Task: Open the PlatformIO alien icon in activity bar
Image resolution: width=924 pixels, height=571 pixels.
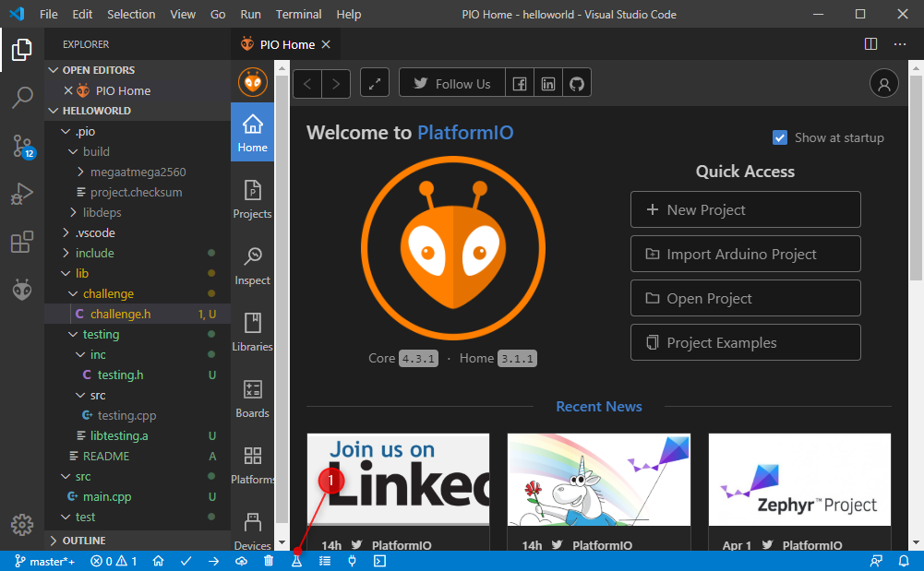Action: tap(22, 290)
